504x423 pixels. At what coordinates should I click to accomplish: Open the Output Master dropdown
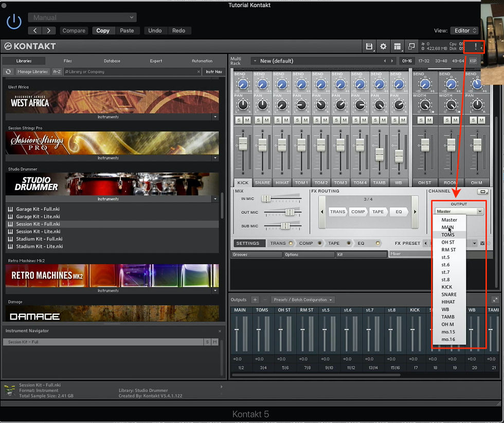pyautogui.click(x=459, y=211)
